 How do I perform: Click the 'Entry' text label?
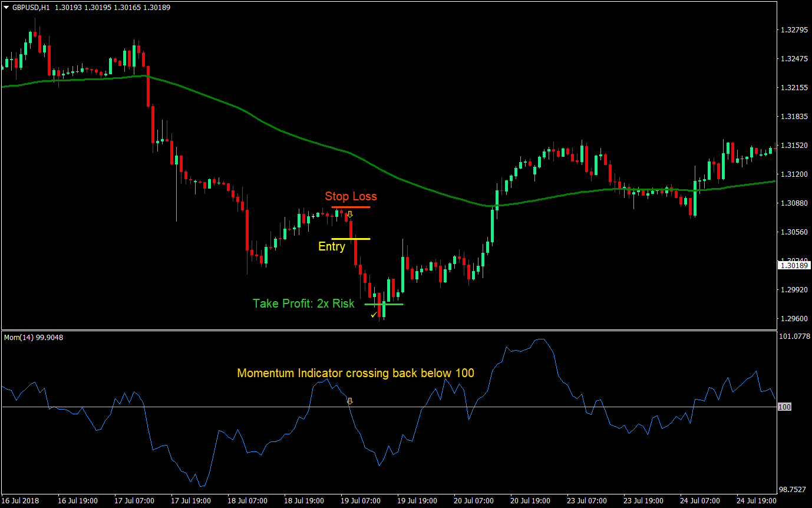[x=331, y=247]
